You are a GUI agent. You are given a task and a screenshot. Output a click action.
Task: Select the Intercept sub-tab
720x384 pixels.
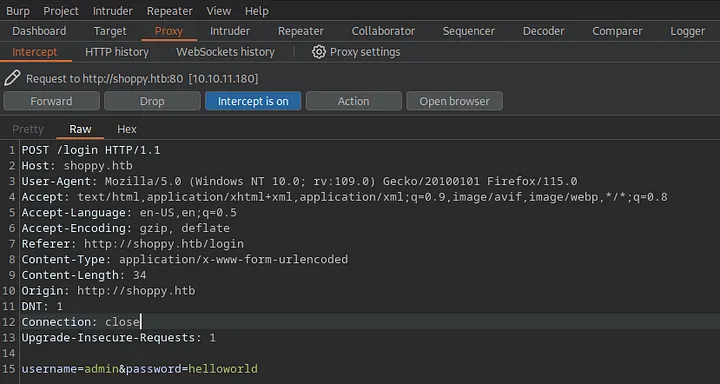click(34, 52)
